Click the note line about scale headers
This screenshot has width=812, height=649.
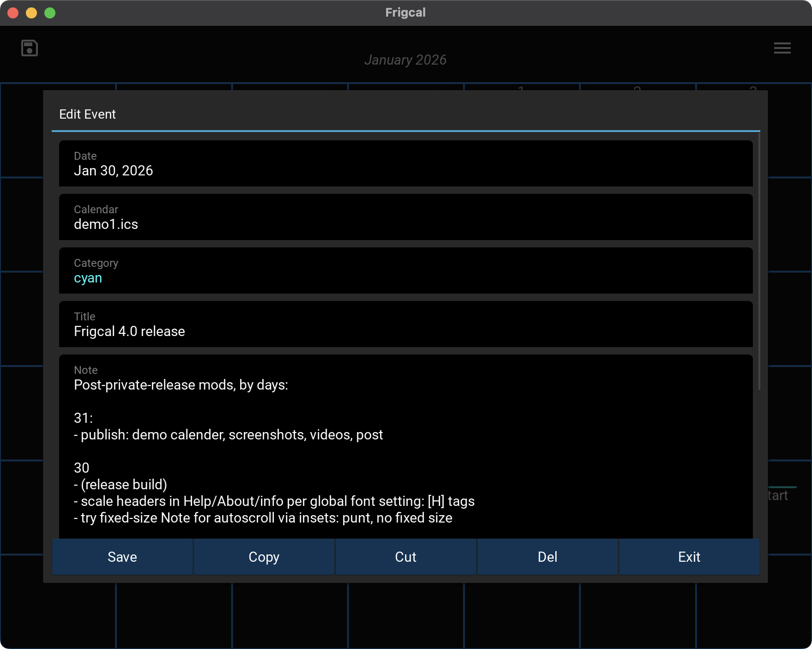pos(274,501)
